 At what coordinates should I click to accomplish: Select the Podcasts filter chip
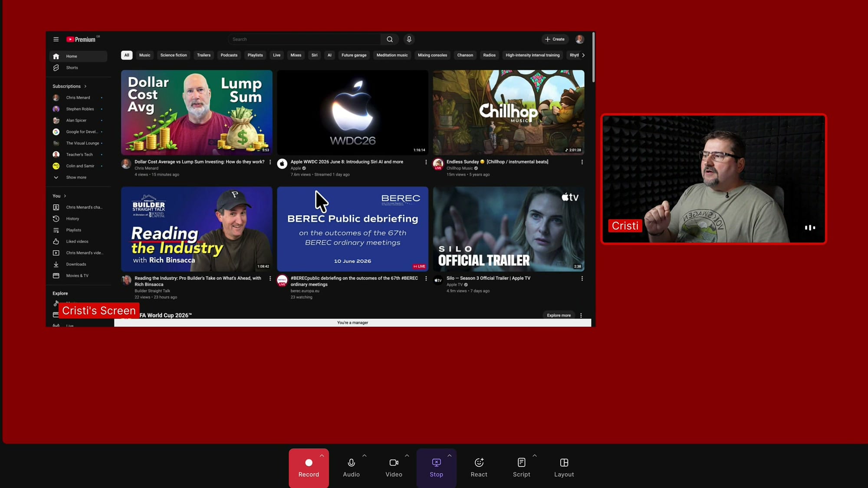coord(229,55)
